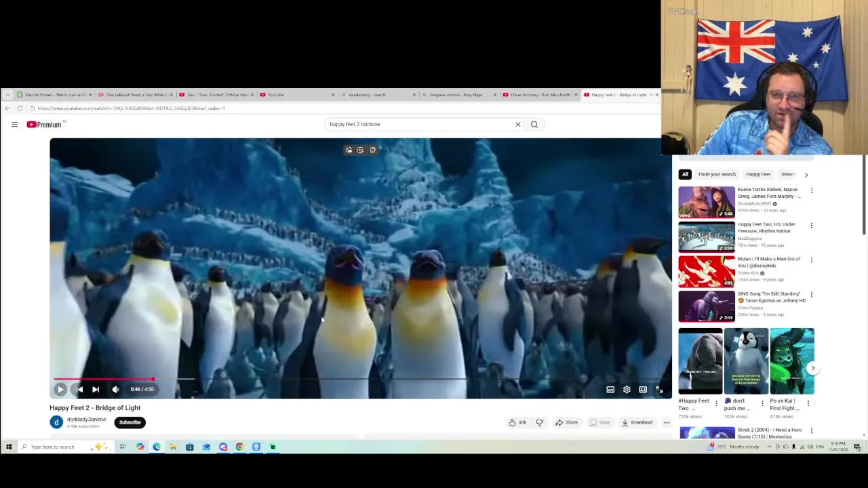This screenshot has height=488, width=868.
Task: Save video to playlist
Action: 599,422
